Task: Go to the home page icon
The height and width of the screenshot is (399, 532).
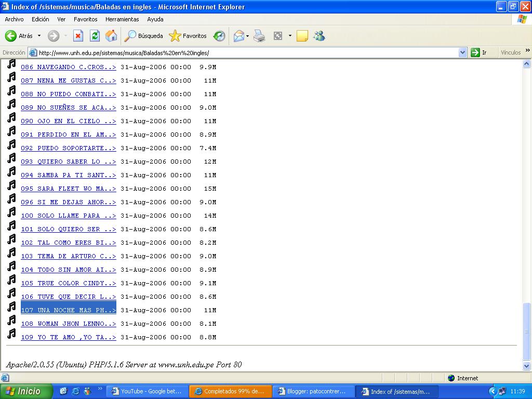Action: [111, 36]
